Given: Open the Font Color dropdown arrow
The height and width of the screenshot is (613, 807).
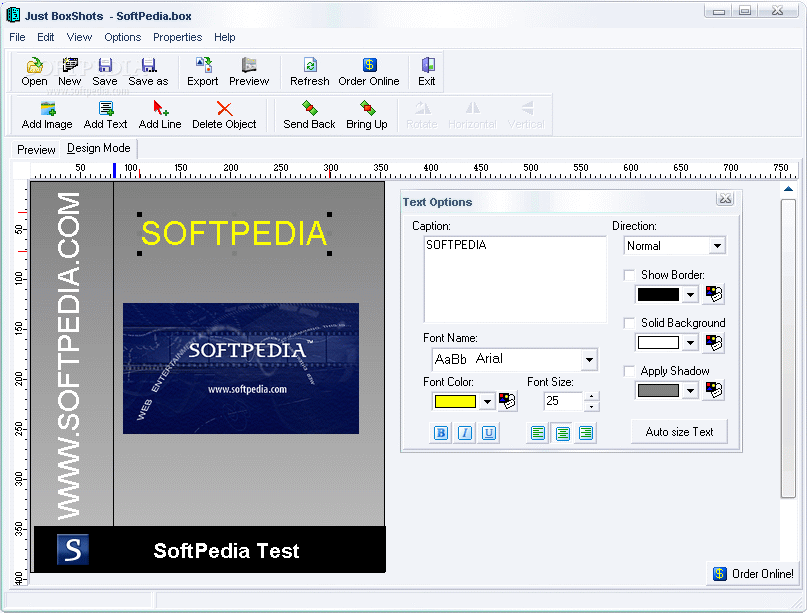Looking at the screenshot, I should coord(487,401).
